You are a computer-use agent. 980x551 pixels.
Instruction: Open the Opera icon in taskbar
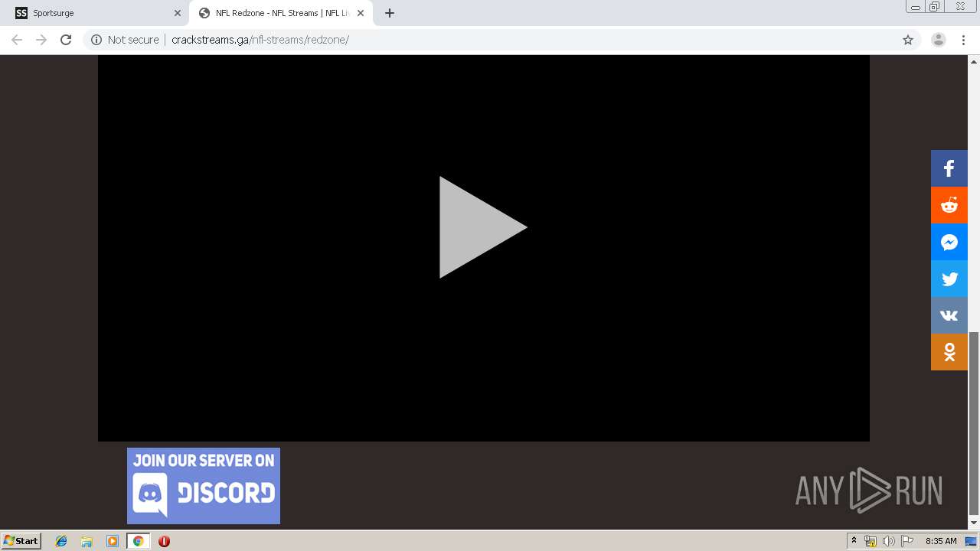164,541
